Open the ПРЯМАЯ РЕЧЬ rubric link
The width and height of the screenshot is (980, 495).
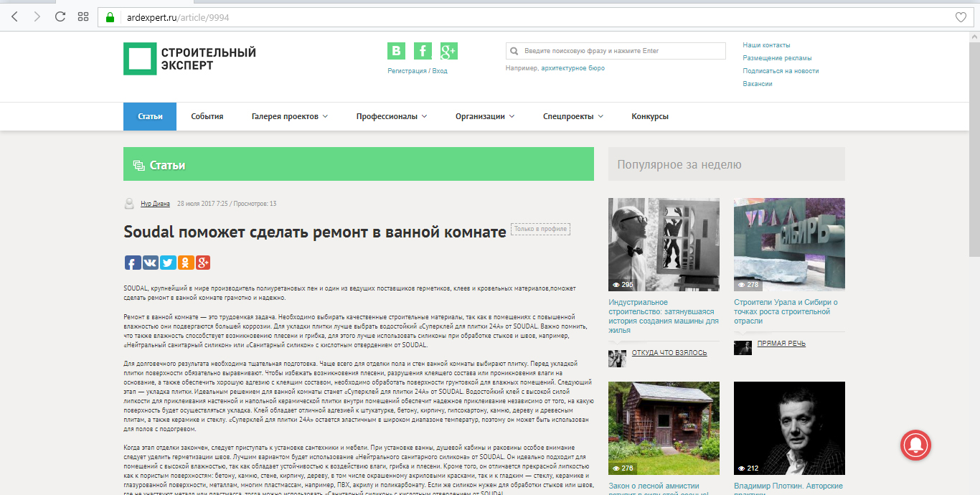[781, 344]
